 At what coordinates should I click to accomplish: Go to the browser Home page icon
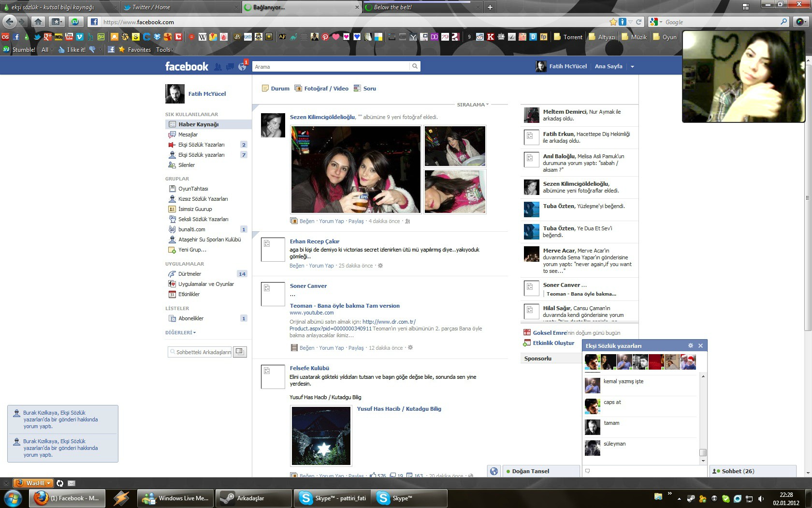[x=38, y=22]
